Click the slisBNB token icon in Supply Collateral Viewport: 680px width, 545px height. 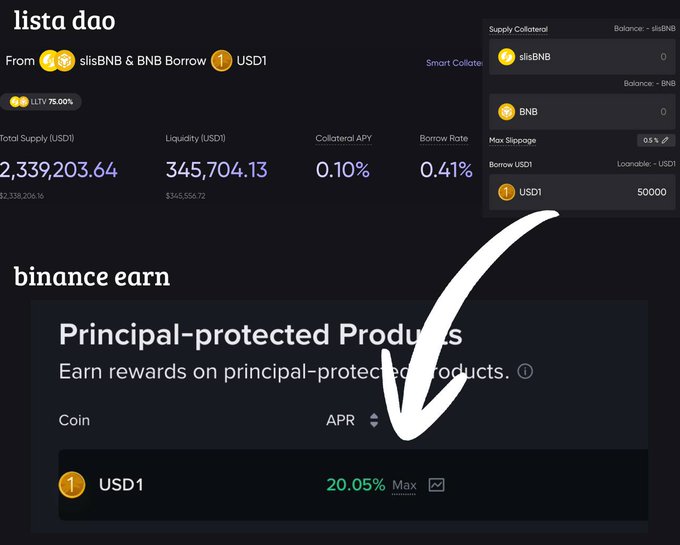507,57
